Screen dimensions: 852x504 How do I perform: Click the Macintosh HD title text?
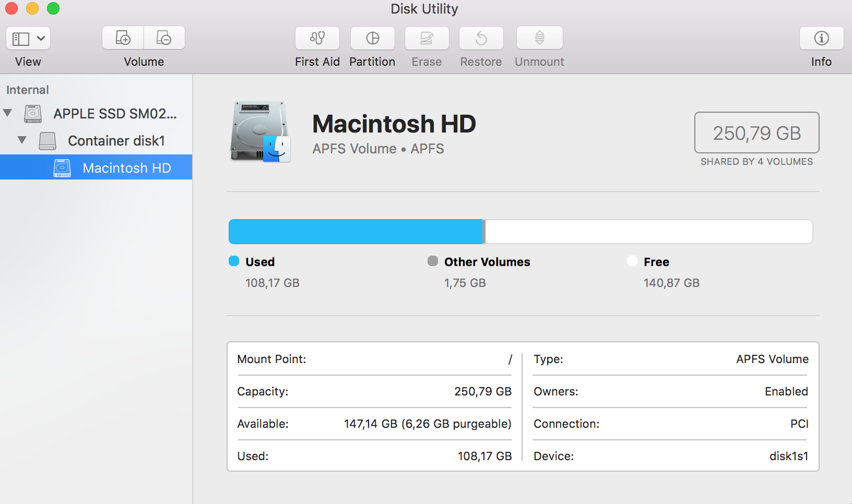click(394, 124)
